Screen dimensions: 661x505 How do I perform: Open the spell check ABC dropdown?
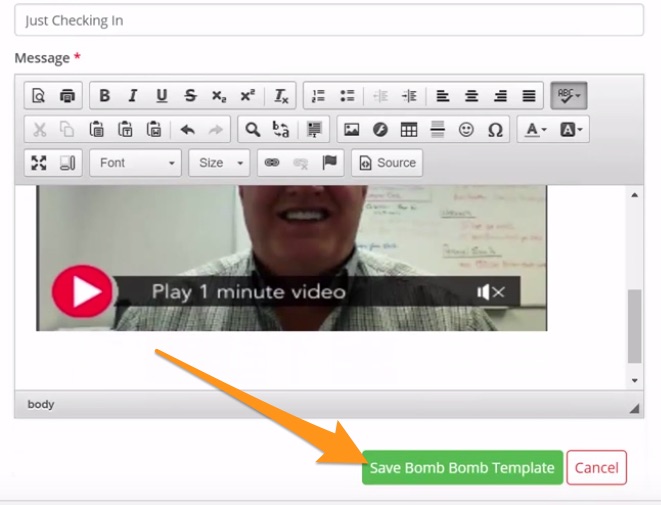point(569,95)
